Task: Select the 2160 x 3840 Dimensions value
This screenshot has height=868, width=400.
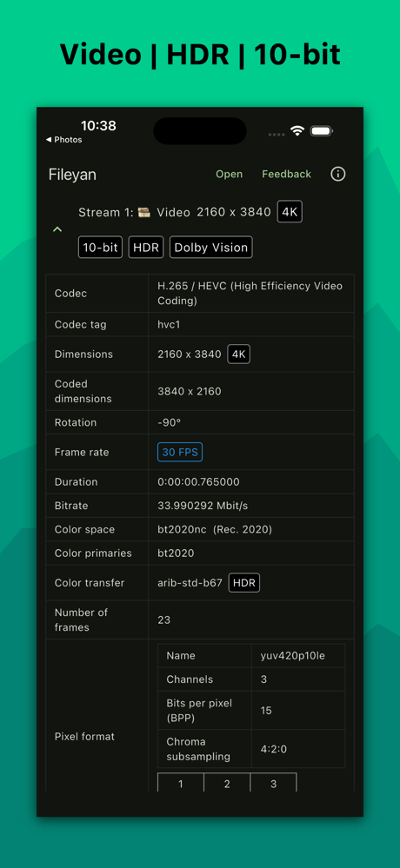Action: point(190,354)
